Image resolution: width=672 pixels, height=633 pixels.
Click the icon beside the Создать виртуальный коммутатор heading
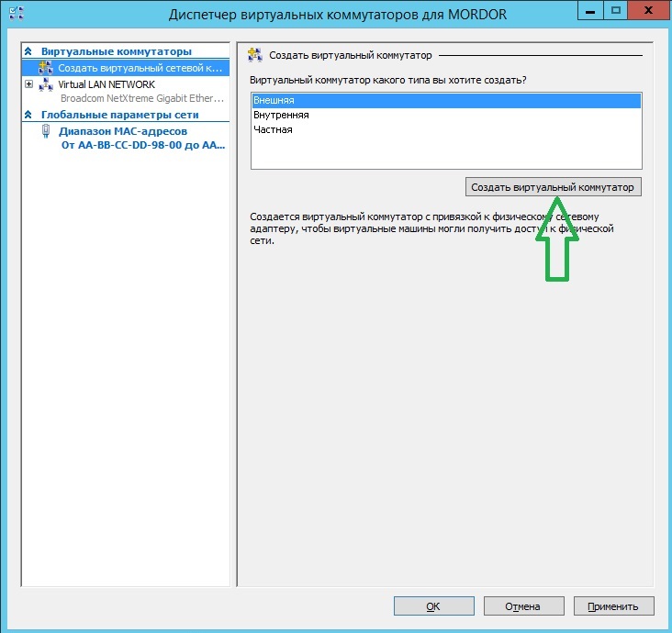point(254,56)
